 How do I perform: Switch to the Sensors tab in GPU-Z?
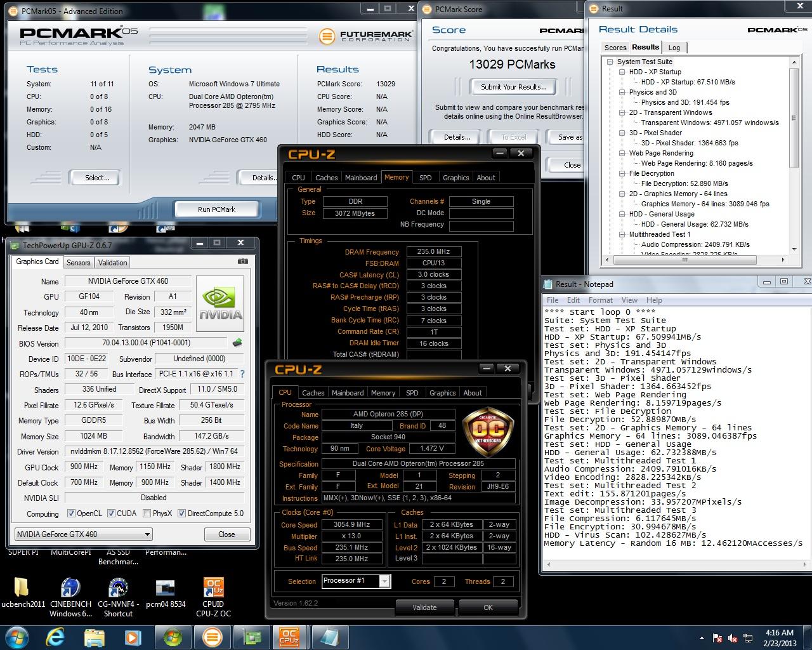pyautogui.click(x=79, y=263)
